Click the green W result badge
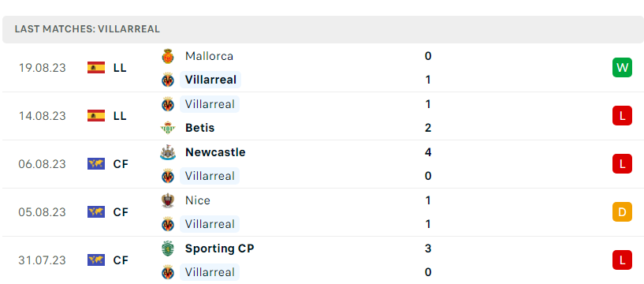This screenshot has width=644, height=284. click(x=622, y=67)
